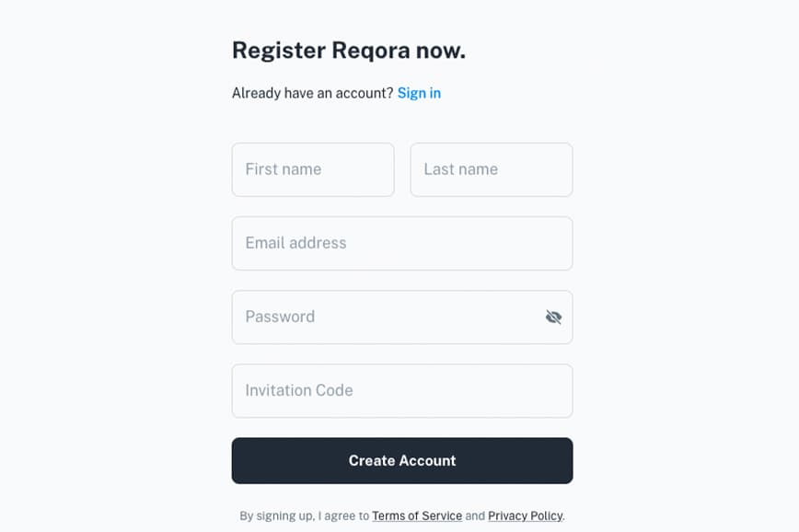
Task: Select the Invitation Code input box
Action: click(x=402, y=391)
